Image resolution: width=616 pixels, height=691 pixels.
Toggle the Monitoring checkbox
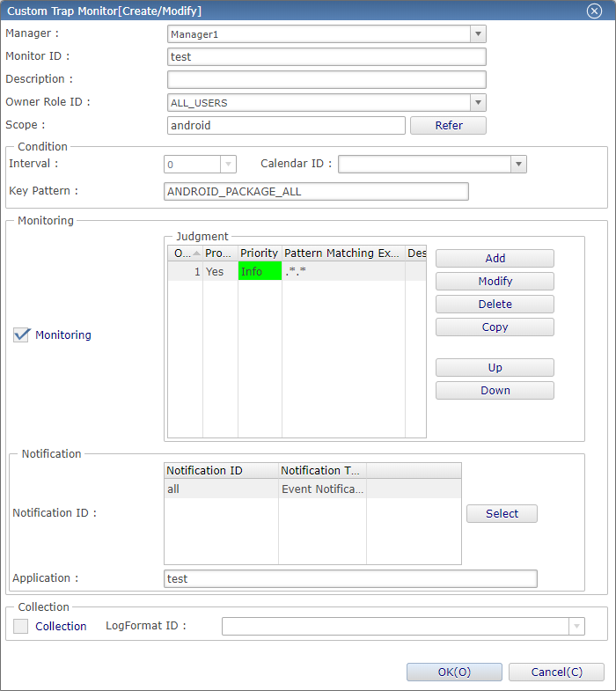click(x=21, y=334)
